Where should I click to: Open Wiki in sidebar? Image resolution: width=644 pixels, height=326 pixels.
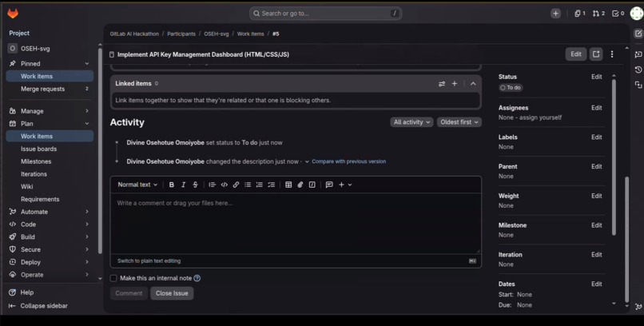[x=50, y=186]
